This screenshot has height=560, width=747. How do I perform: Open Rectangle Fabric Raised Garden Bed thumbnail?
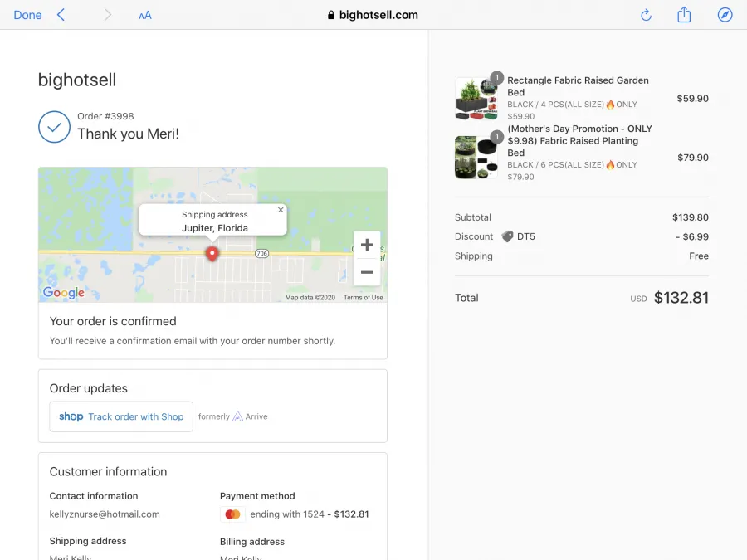(476, 99)
